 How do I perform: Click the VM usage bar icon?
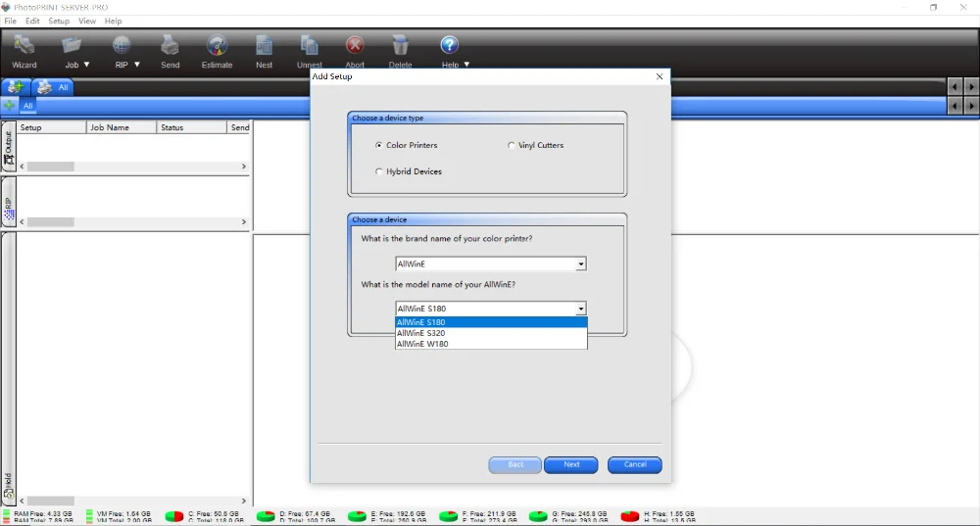click(x=89, y=516)
